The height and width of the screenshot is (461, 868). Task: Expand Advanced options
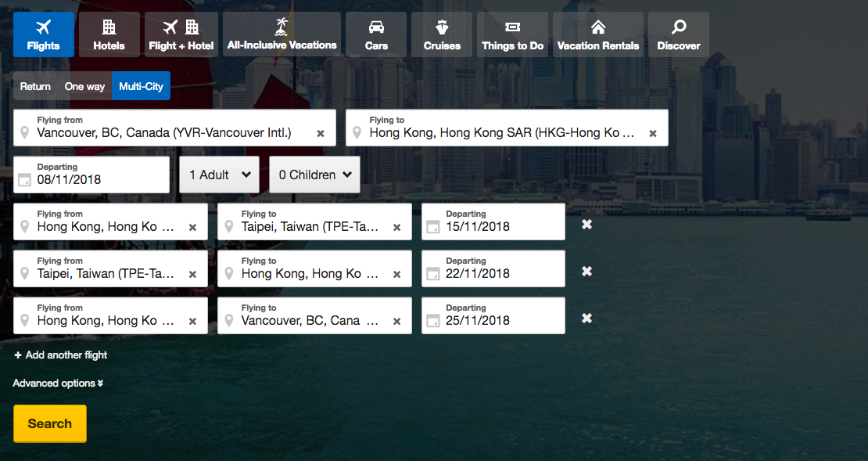pyautogui.click(x=58, y=384)
